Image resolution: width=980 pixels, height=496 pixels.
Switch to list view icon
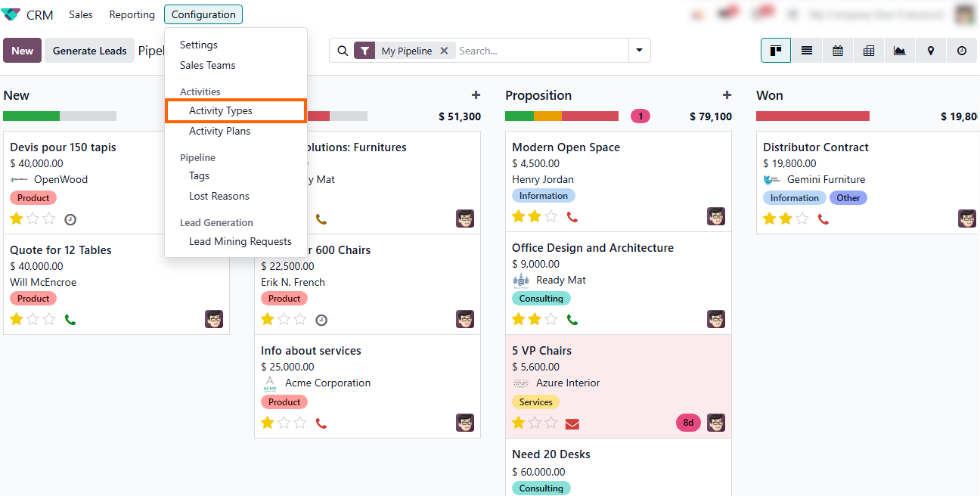pyautogui.click(x=807, y=51)
